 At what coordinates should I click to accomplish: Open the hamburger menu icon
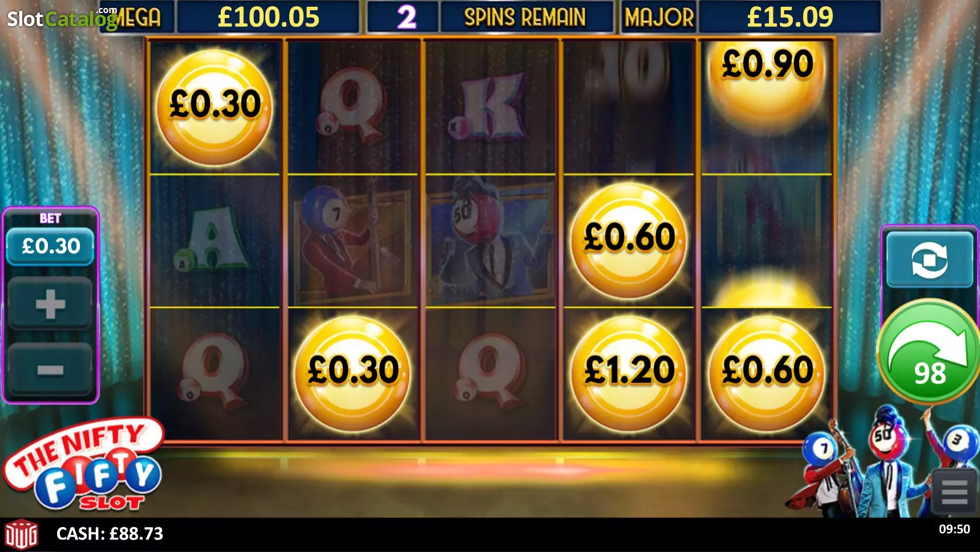coord(954,492)
